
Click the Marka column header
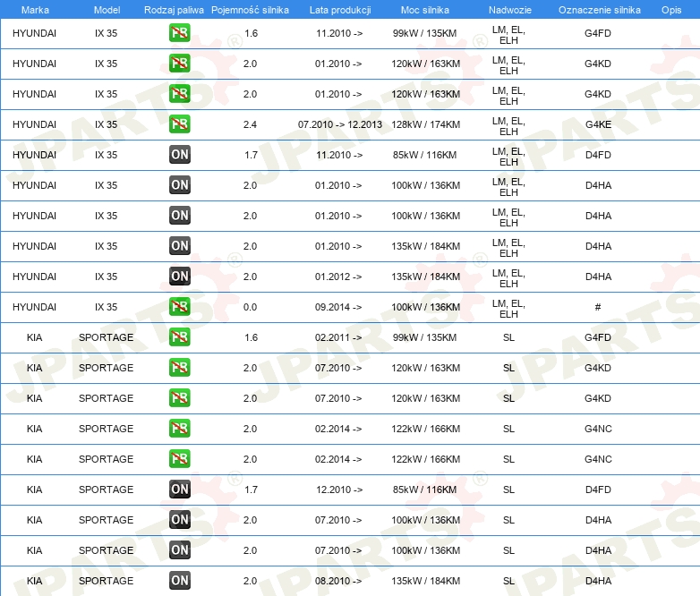click(35, 9)
